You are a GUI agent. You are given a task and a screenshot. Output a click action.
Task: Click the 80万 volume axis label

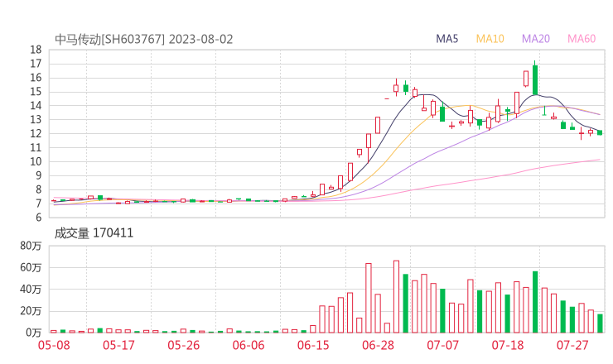coord(31,246)
